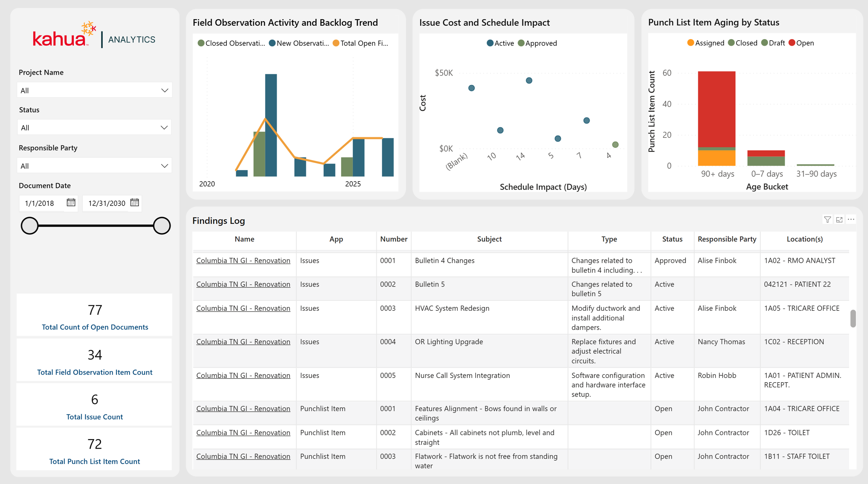Screen dimensions: 868x484
Task: Sort by the Subject column header
Action: 489,239
